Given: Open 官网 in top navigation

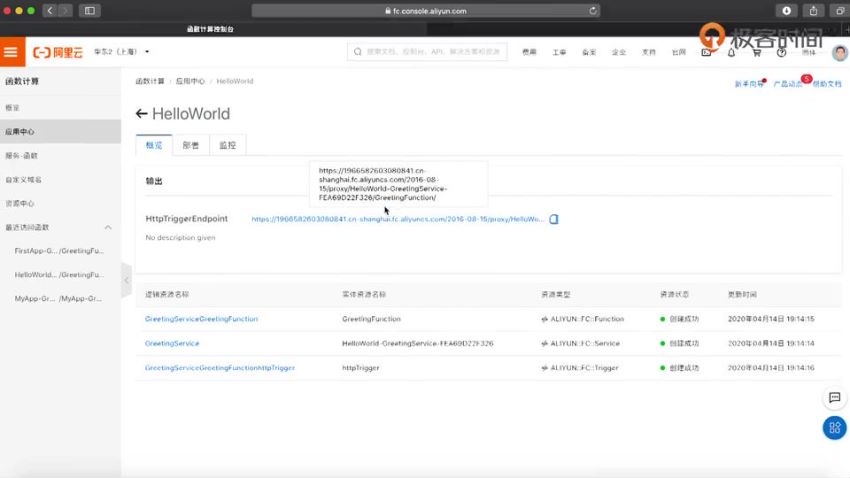Looking at the screenshot, I should point(678,53).
